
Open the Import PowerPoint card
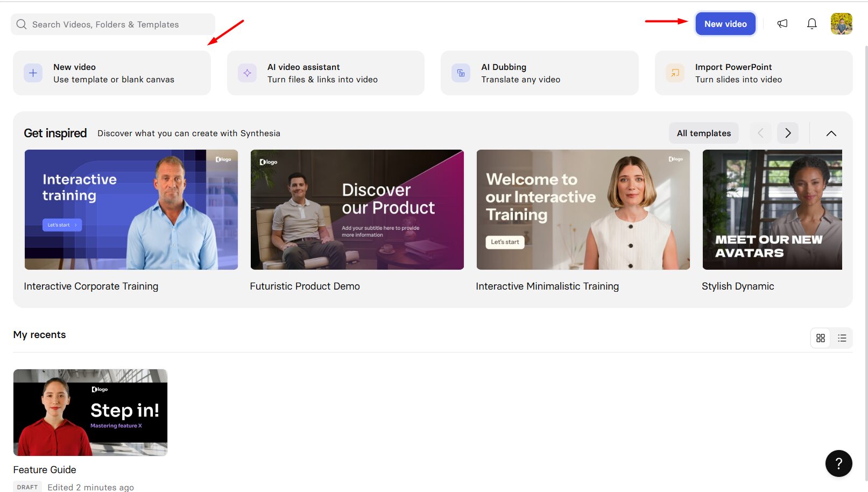coord(753,73)
